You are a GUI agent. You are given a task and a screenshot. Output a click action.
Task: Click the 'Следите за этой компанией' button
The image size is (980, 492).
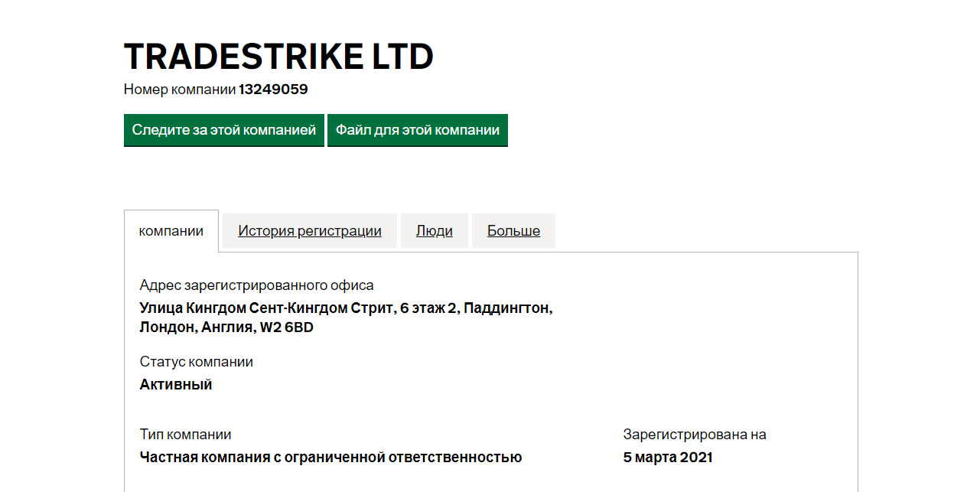click(x=223, y=130)
